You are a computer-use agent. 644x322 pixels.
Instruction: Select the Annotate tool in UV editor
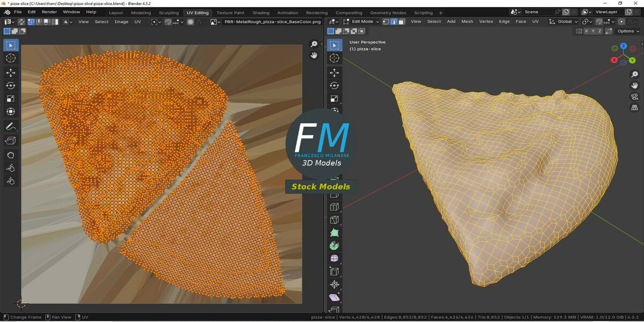coord(11,127)
